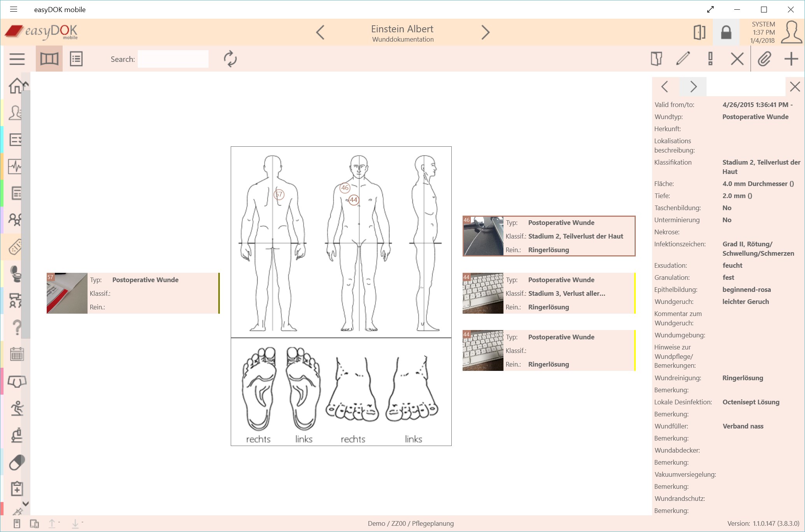
Task: Switch to body map view
Action: pyautogui.click(x=49, y=59)
